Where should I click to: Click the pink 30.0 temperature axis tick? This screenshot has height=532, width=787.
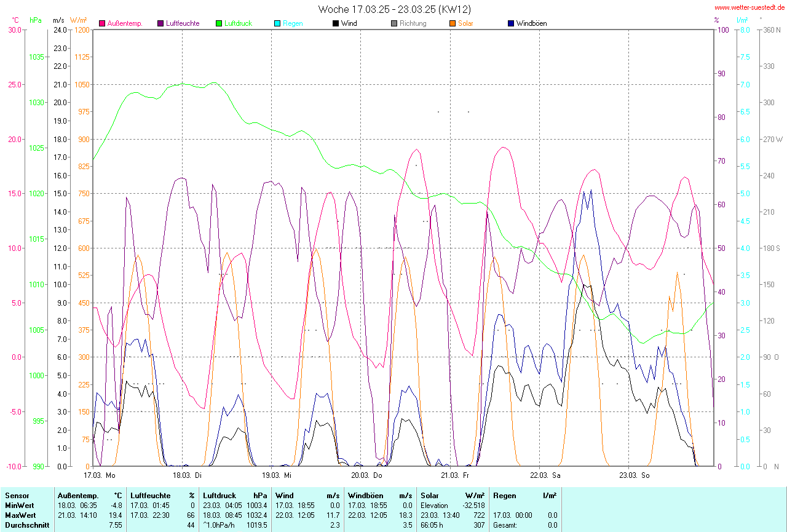[15, 30]
